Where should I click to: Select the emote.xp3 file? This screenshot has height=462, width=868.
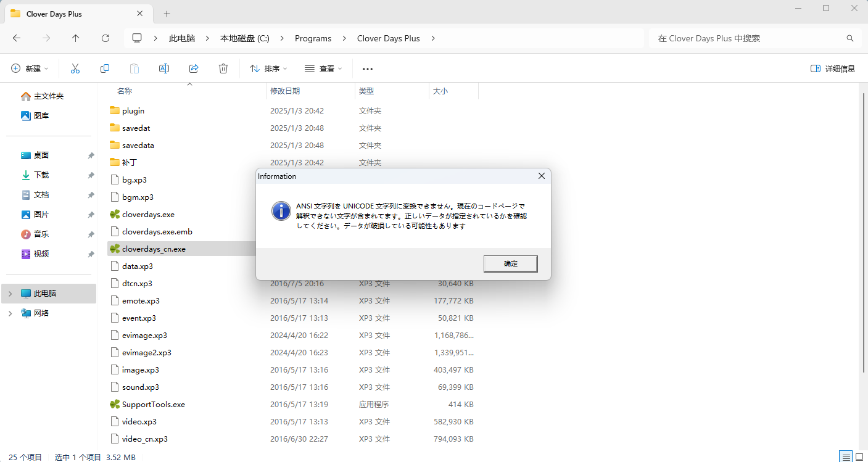click(x=141, y=301)
